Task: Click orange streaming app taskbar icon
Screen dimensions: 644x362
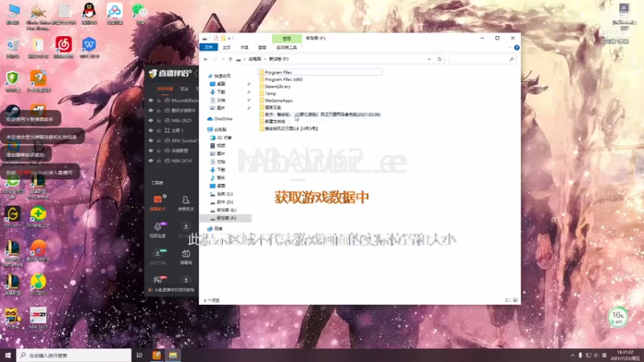Action: (156, 355)
